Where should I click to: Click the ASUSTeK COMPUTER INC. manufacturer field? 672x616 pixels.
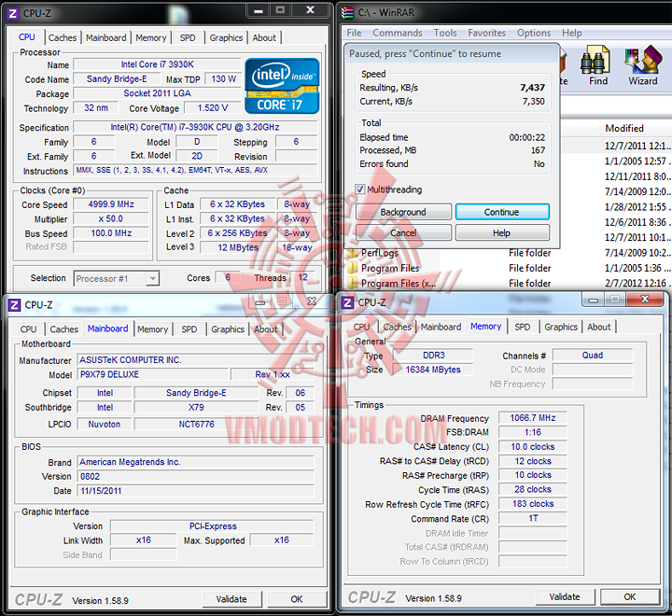click(x=195, y=359)
